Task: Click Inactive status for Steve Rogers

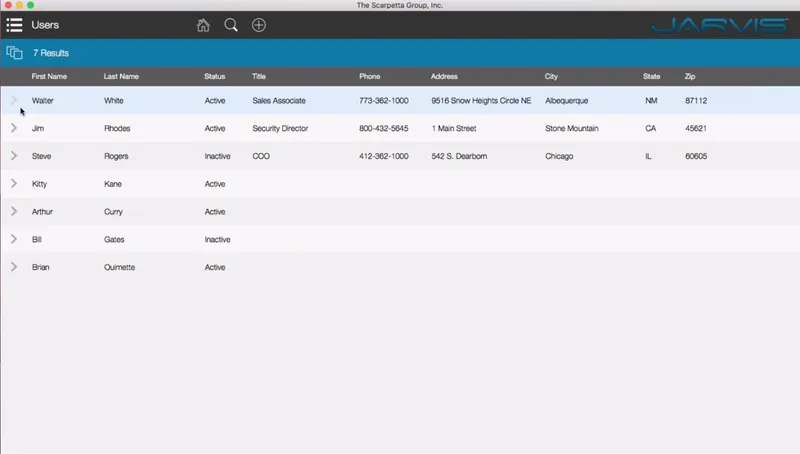Action: pos(217,156)
